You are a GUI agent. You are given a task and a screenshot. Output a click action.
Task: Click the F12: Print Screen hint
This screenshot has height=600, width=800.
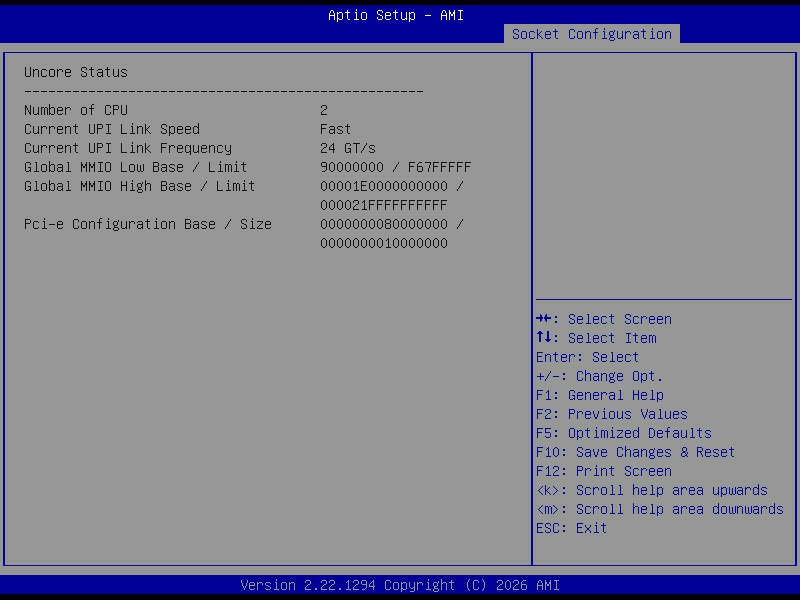point(604,471)
